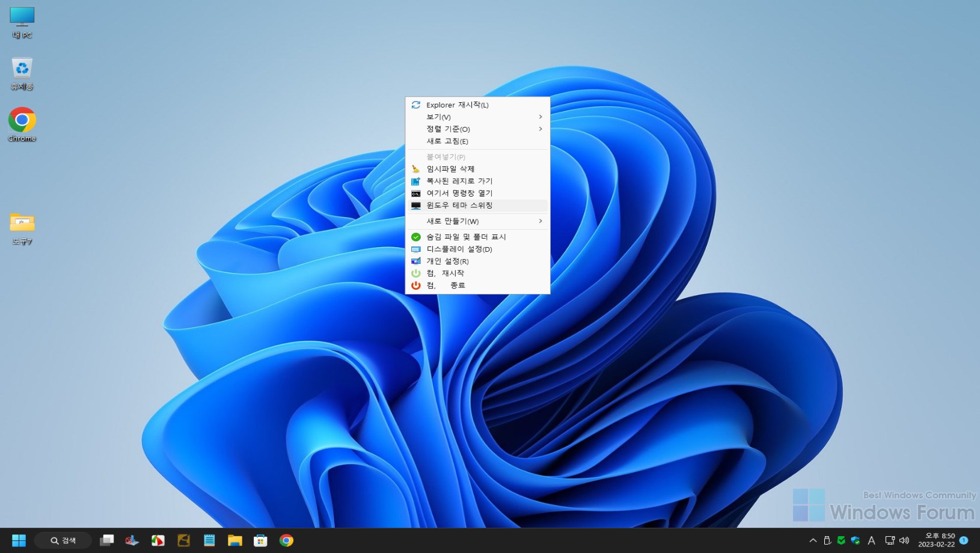The width and height of the screenshot is (980, 553).
Task: Open File Explorer from the taskbar
Action: [x=235, y=540]
